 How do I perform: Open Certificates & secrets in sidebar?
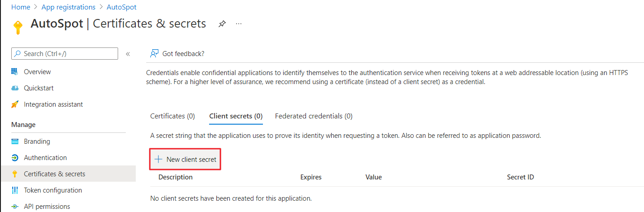pyautogui.click(x=54, y=174)
